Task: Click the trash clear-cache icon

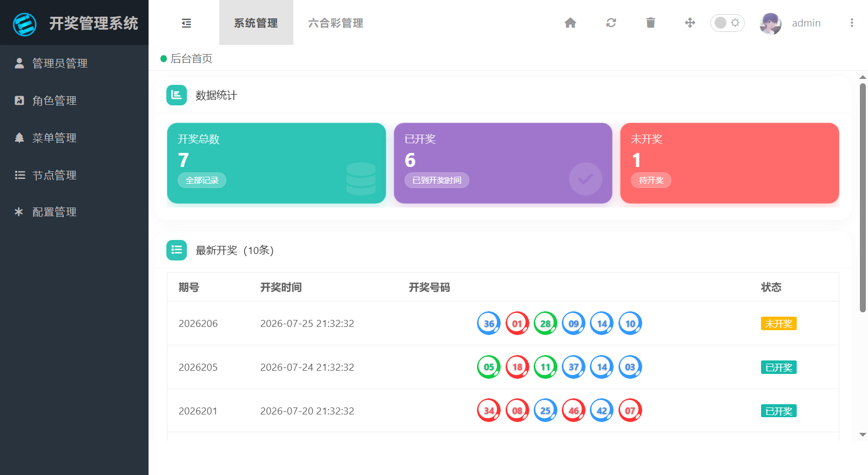Action: tap(650, 23)
